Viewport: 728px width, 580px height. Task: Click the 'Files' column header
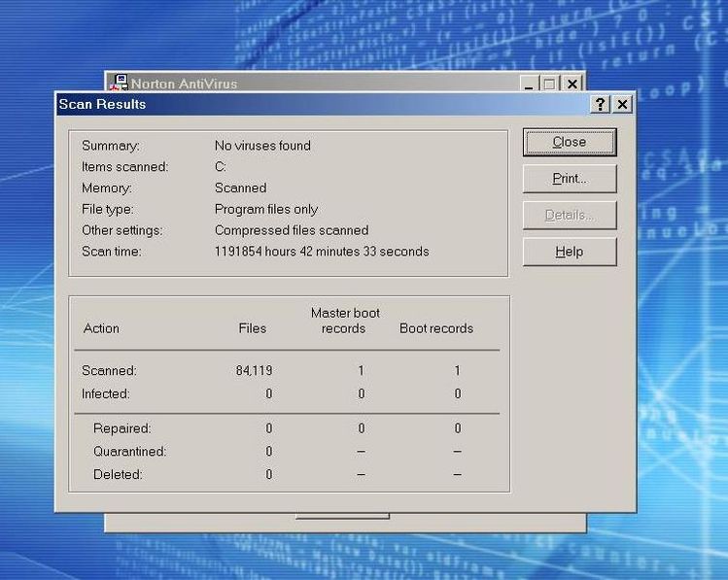click(x=252, y=328)
